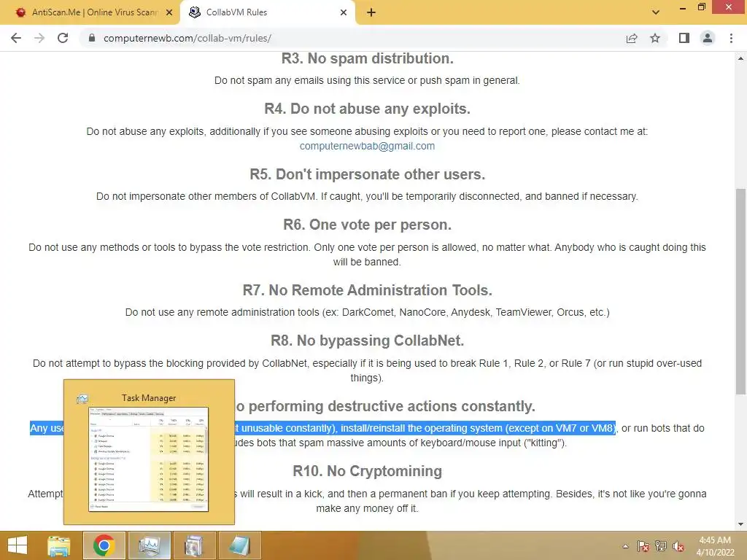The height and width of the screenshot is (560, 747).
Task: View site security lock information
Action: (x=92, y=38)
